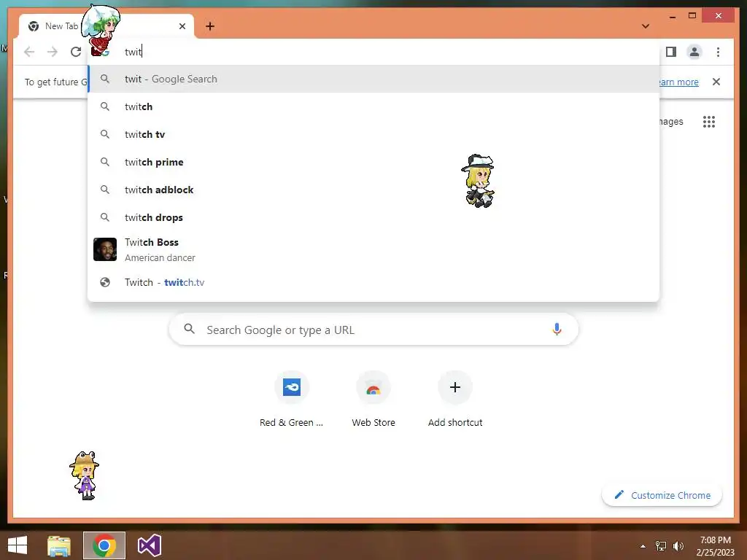747x560 pixels.
Task: Open the Images link on the New Tab page
Action: [x=671, y=122]
